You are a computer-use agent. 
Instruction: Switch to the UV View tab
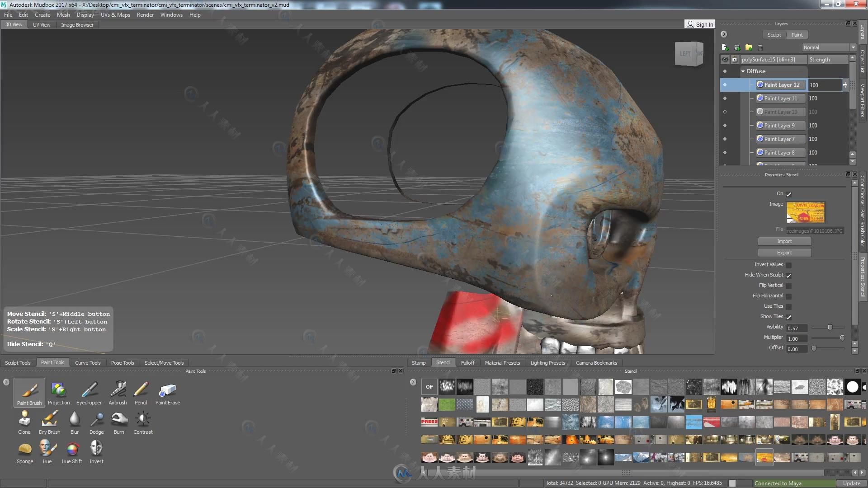(x=42, y=25)
